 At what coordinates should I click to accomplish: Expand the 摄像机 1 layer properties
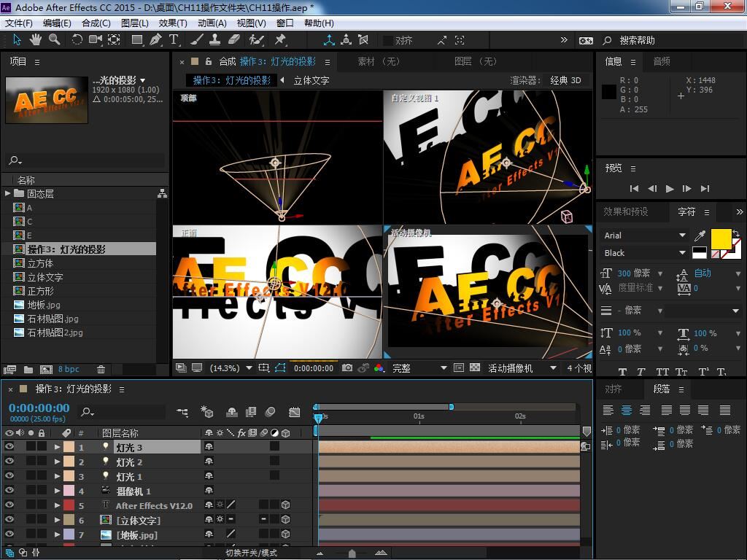pyautogui.click(x=57, y=491)
